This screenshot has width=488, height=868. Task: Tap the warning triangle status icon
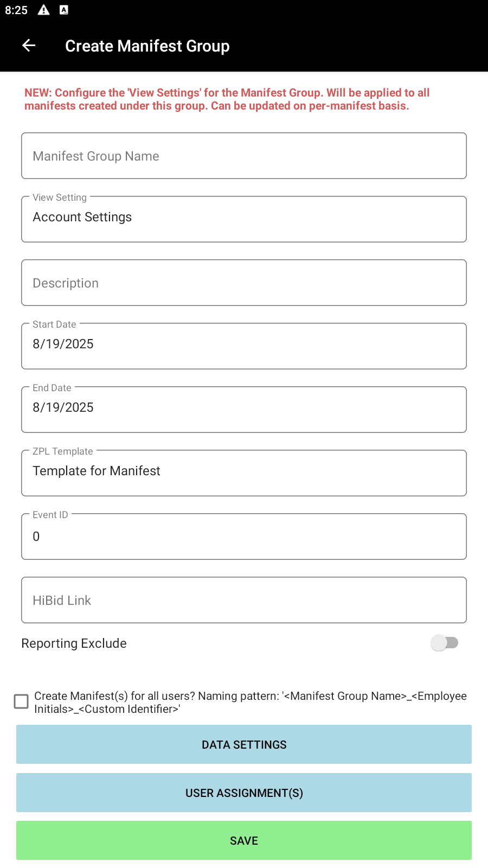coord(44,10)
